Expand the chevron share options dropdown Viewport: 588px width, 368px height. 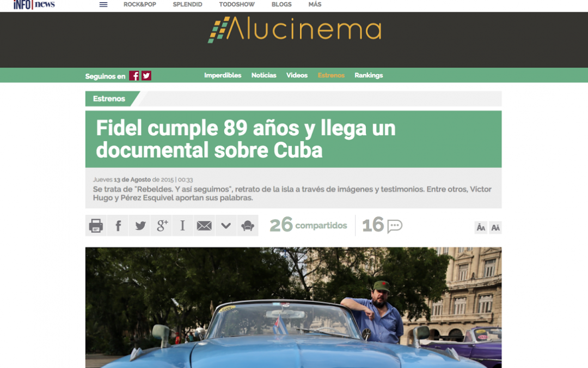point(226,225)
